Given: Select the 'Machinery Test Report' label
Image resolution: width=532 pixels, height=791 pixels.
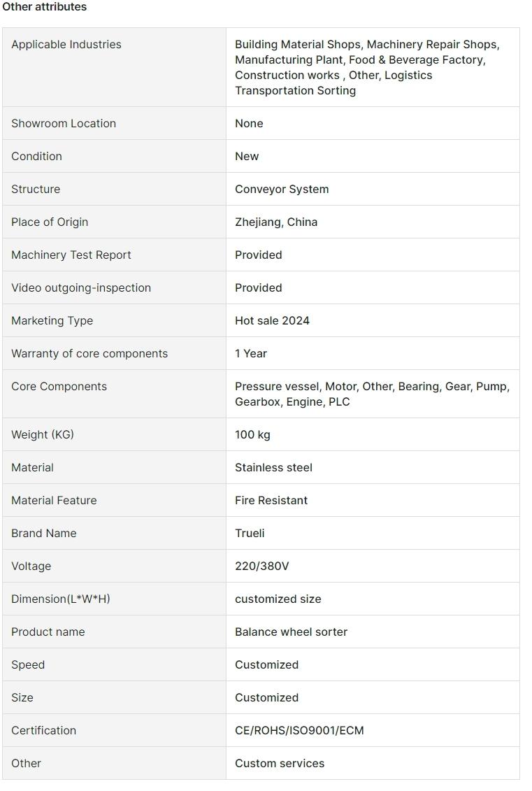Looking at the screenshot, I should pyautogui.click(x=71, y=255).
